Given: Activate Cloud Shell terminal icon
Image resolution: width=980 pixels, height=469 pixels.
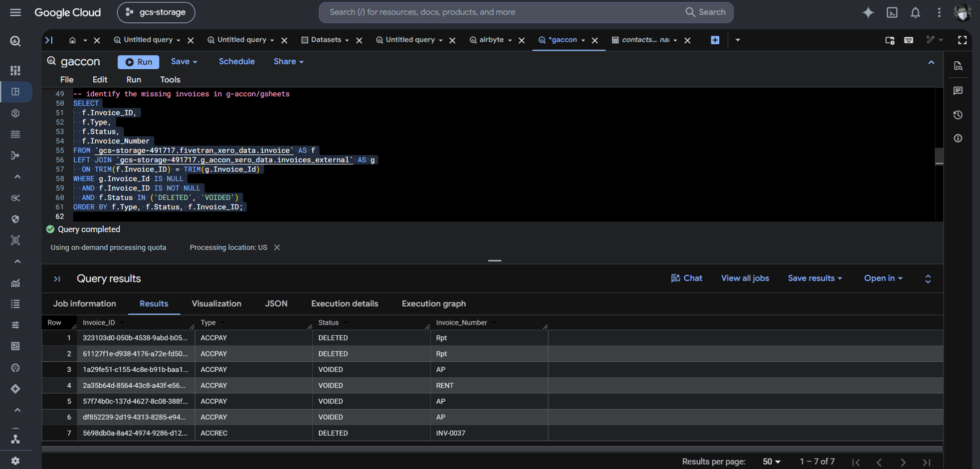Looking at the screenshot, I should pyautogui.click(x=892, y=12).
